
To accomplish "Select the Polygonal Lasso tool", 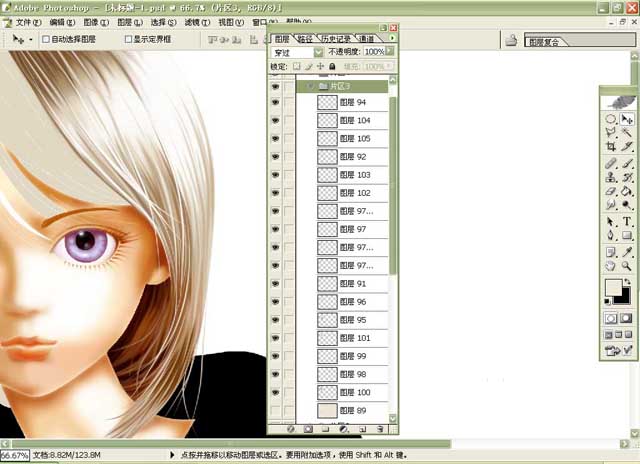I will point(611,132).
